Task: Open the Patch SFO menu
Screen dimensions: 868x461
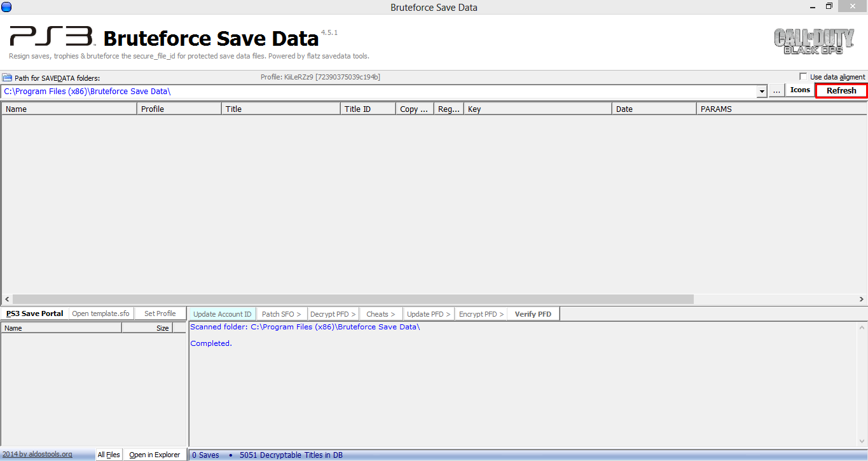Action: click(282, 314)
